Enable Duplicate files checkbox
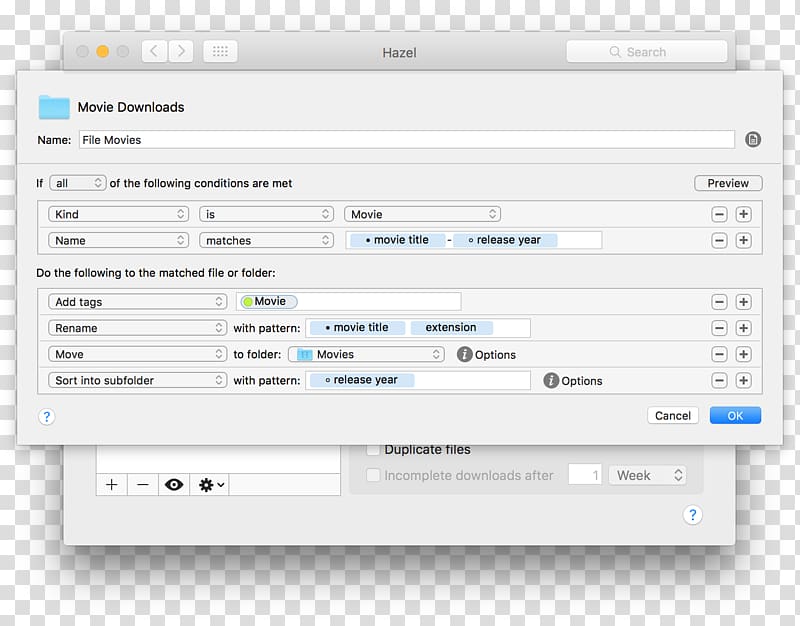The height and width of the screenshot is (626, 800). point(373,449)
